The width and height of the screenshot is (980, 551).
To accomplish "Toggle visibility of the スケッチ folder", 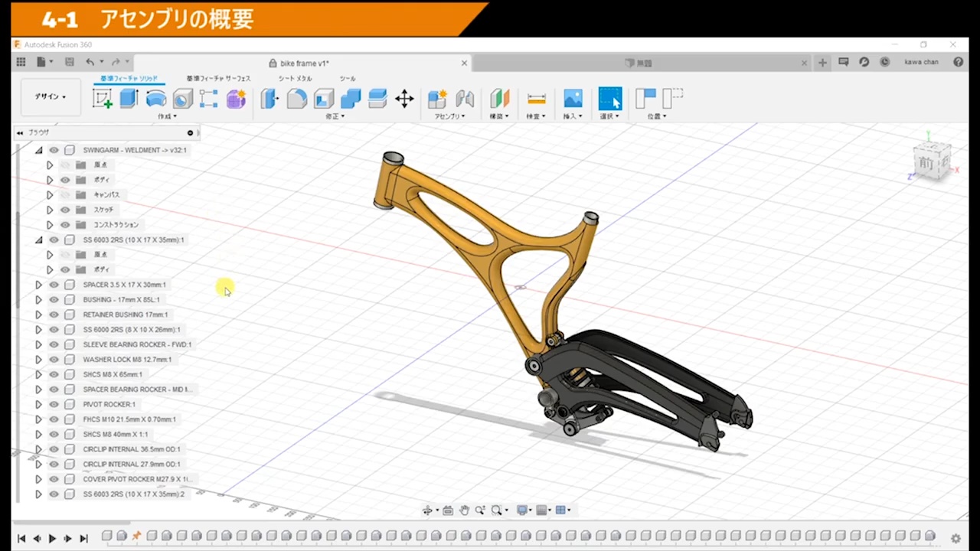I will click(65, 210).
